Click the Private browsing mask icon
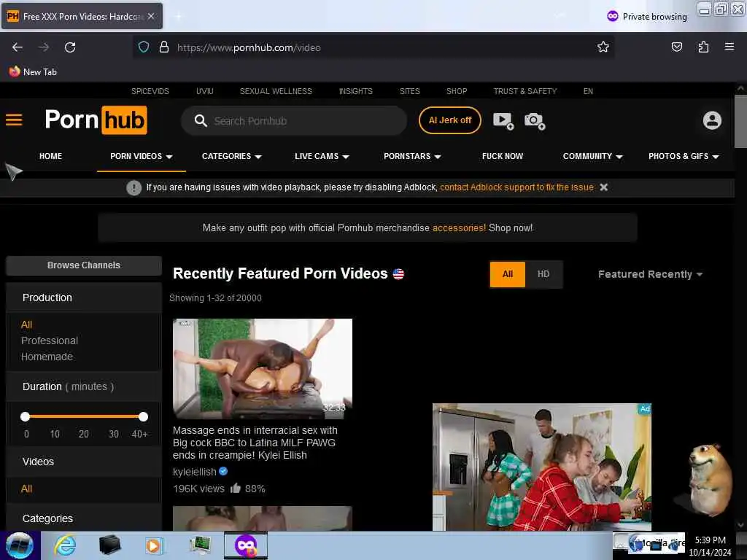747x560 pixels. tap(613, 16)
